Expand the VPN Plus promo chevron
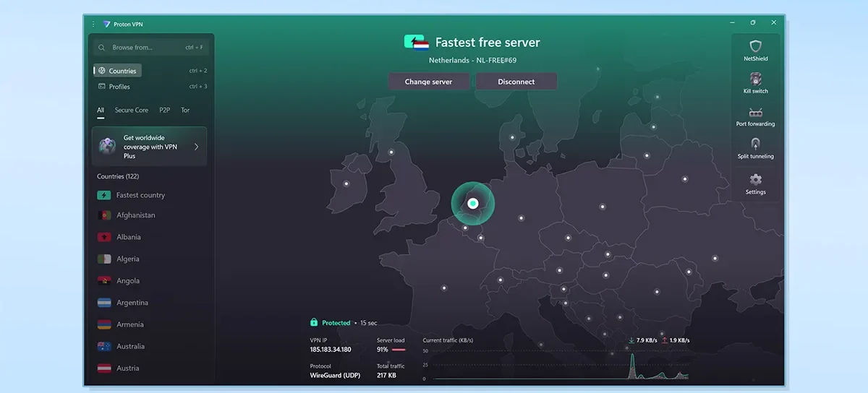Screen dimensions: 868x393 click(x=196, y=147)
